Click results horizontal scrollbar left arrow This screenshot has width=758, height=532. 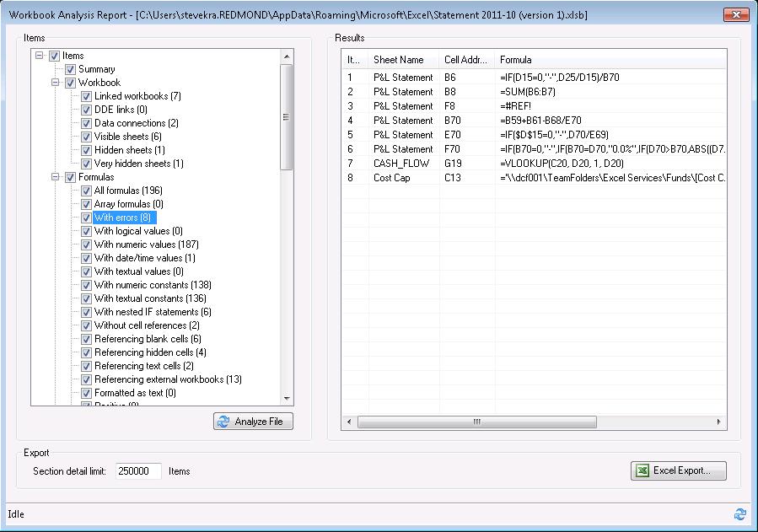coord(349,422)
